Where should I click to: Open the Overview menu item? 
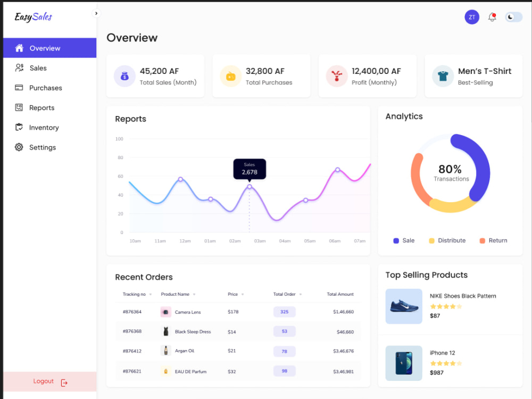pos(50,48)
